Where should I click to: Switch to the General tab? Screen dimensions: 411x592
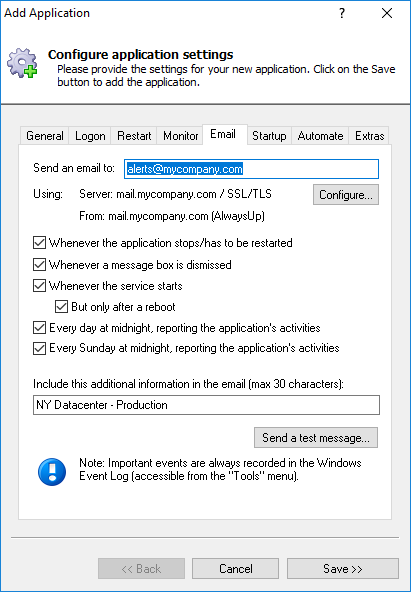[45, 136]
